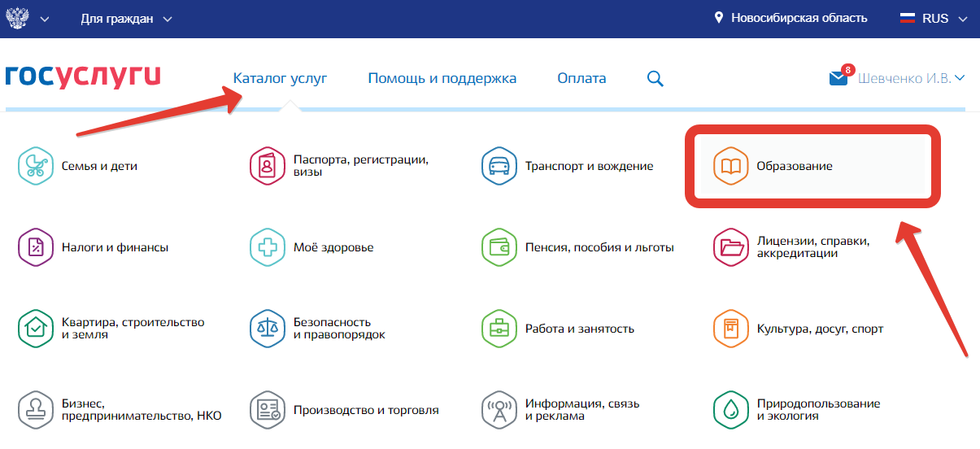Open "Информация, связь и реклама" category
This screenshot has width=980, height=449.
pos(582,410)
